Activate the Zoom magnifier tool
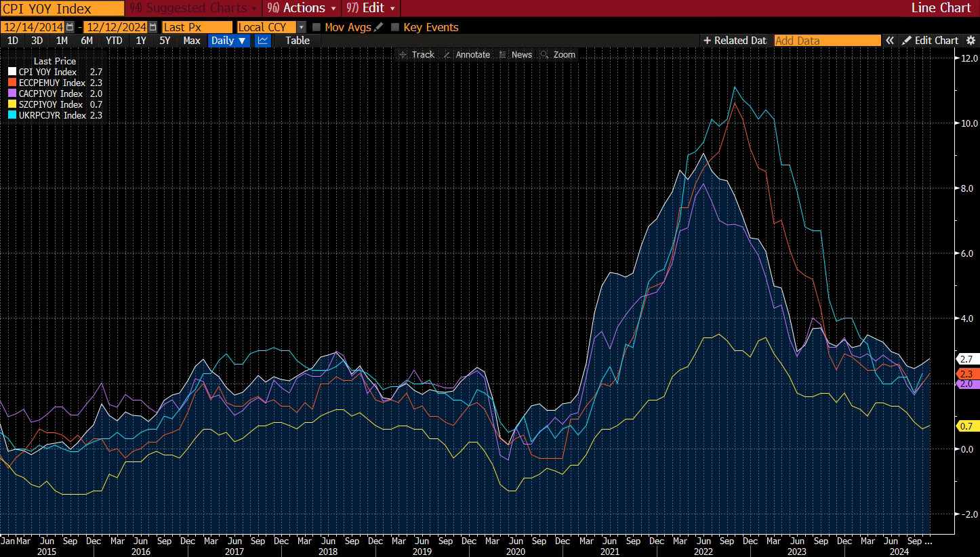980x557 pixels. [x=558, y=54]
